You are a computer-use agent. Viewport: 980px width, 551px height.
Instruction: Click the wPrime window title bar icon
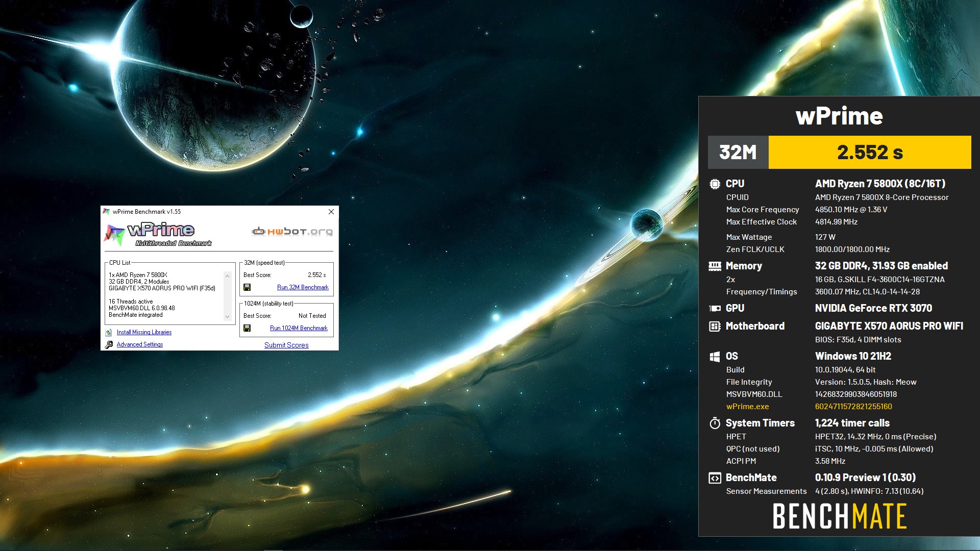[106, 211]
